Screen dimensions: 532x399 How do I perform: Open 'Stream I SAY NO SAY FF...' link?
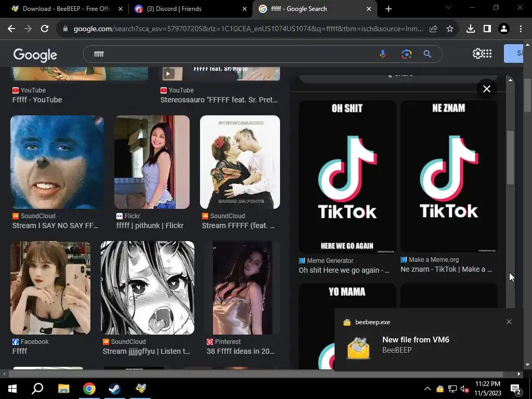click(55, 225)
